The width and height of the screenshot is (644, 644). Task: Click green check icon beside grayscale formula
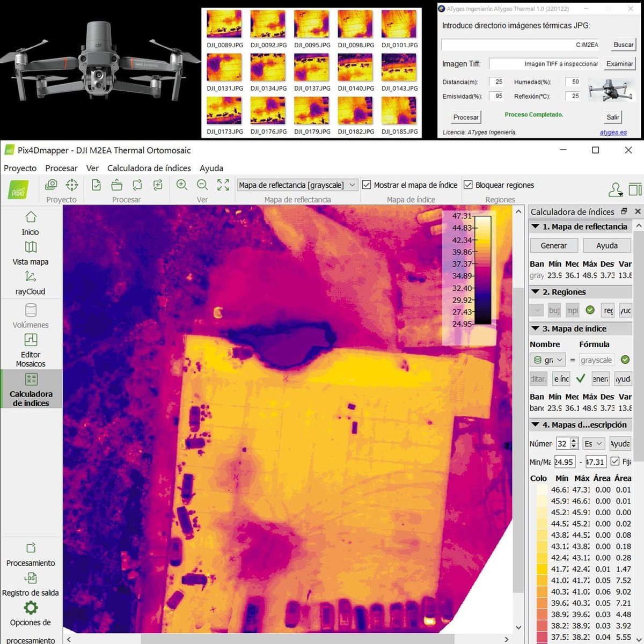(625, 360)
